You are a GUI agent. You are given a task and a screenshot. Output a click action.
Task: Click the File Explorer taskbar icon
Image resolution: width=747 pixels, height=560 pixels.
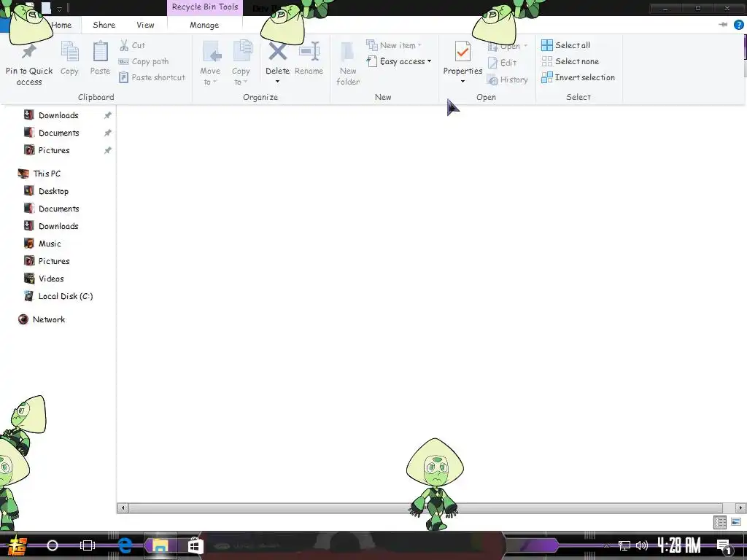coord(160,545)
